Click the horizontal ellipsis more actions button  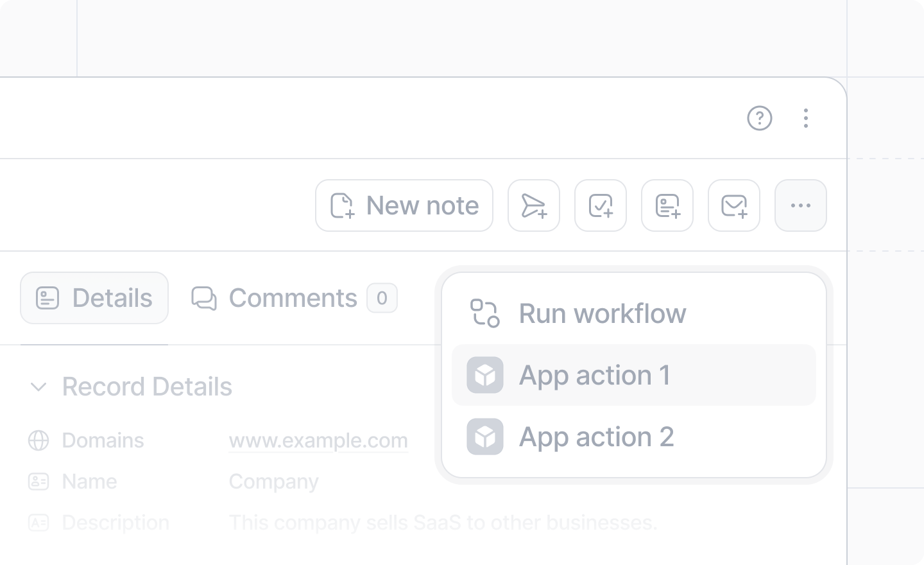click(x=801, y=205)
